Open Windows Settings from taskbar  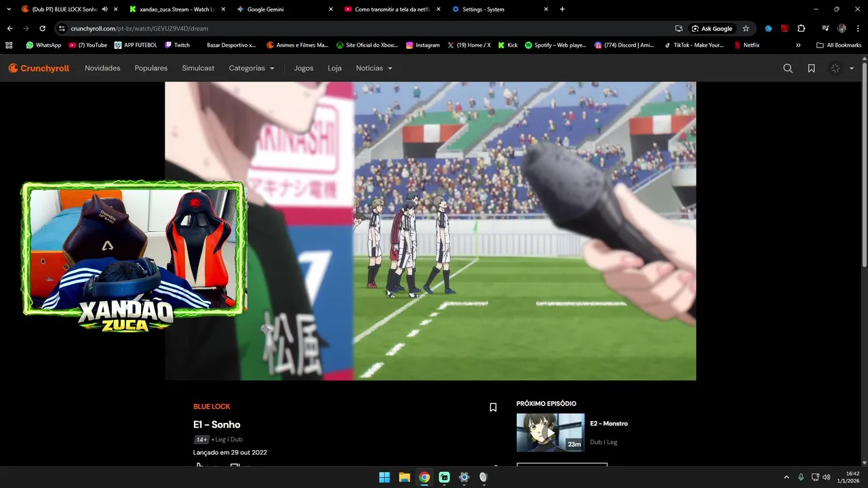tap(464, 477)
